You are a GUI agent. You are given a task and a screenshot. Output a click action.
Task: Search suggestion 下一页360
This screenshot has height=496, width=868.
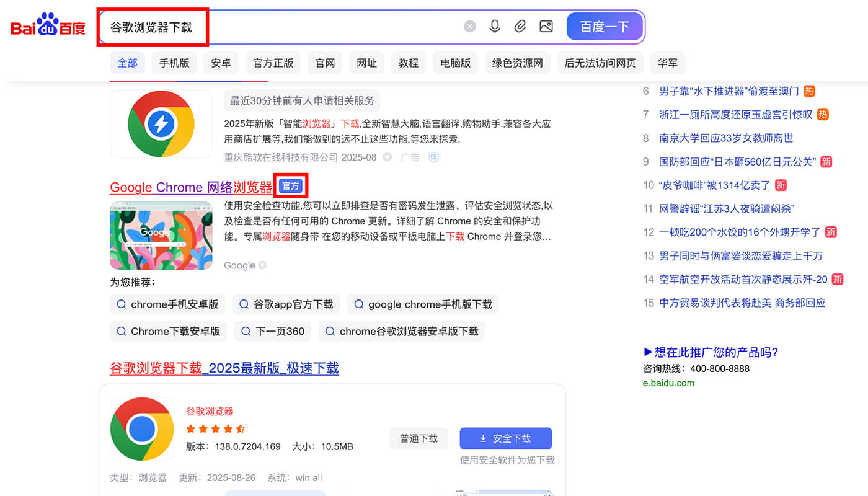[x=273, y=331]
